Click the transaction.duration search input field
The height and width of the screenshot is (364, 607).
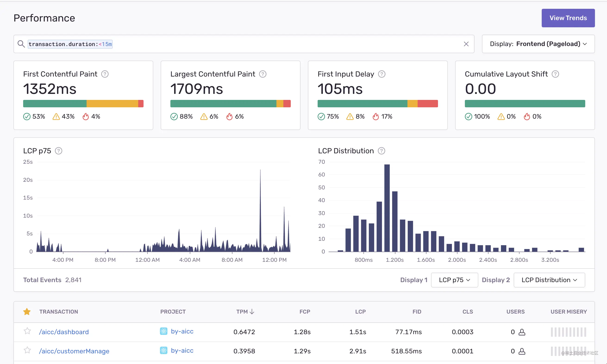click(244, 44)
